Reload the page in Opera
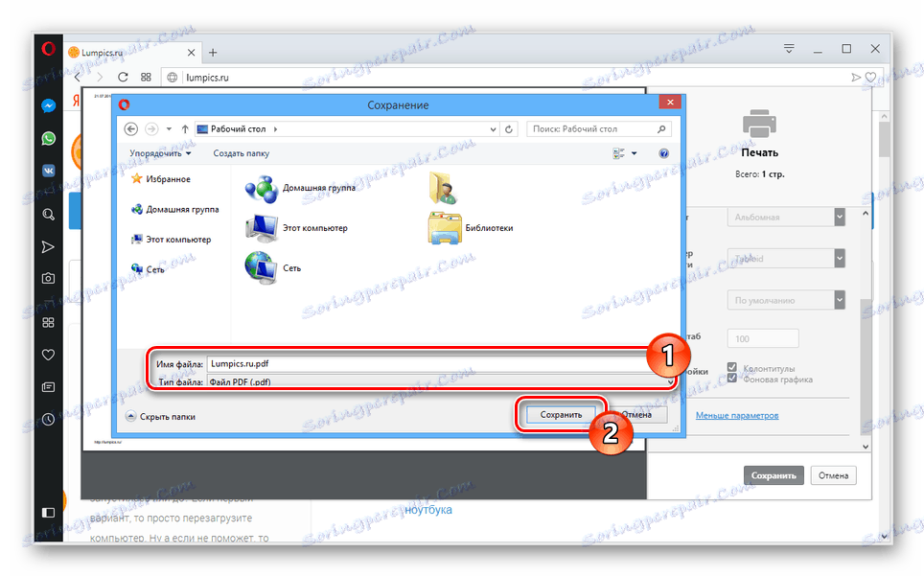 (x=123, y=78)
